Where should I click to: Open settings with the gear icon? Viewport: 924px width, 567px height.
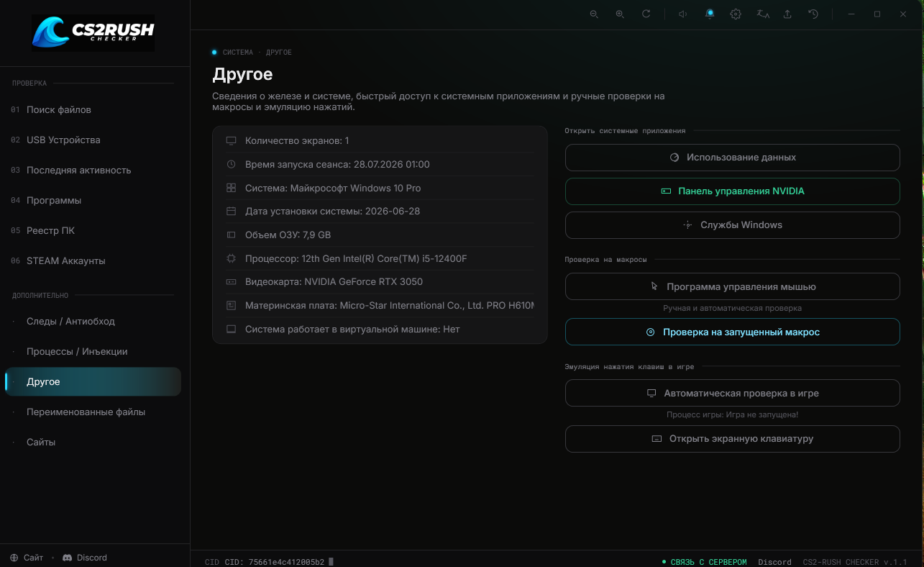pos(736,14)
